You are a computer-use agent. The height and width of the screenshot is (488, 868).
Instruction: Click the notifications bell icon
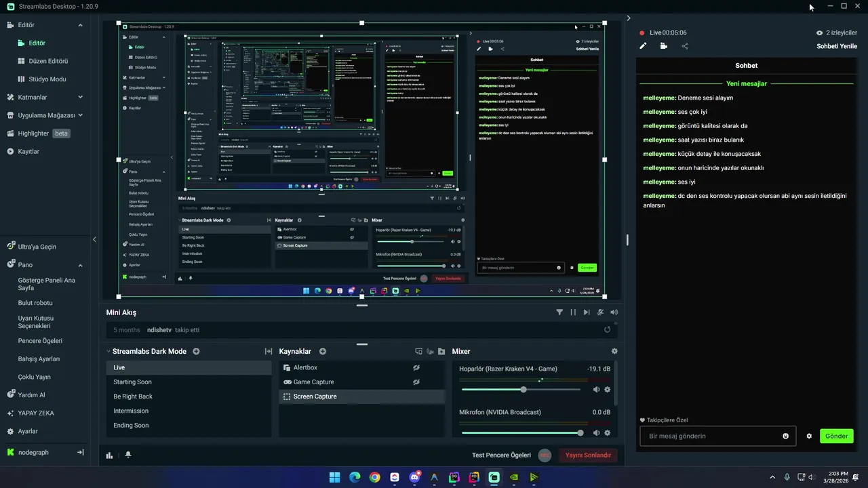[x=127, y=455]
